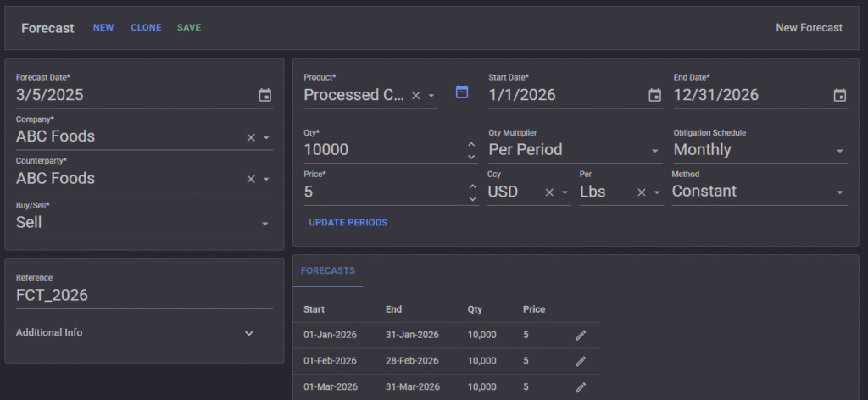Open the Company dropdown arrow

point(265,137)
